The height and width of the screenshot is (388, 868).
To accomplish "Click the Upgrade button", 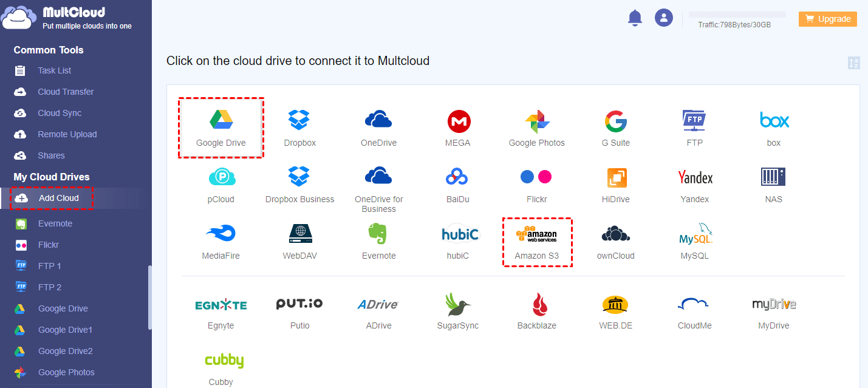I will click(x=828, y=19).
